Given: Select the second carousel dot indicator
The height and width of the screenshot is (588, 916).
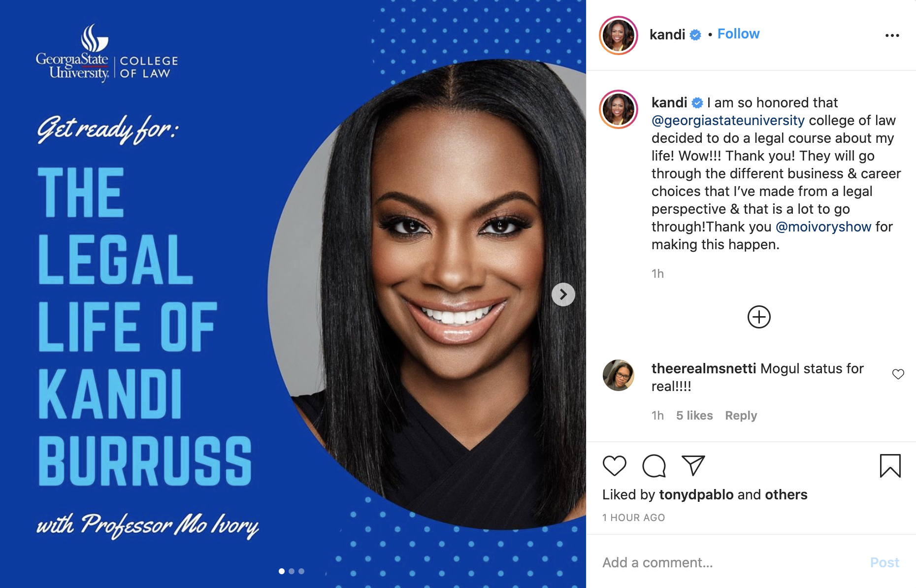Looking at the screenshot, I should pos(292,571).
